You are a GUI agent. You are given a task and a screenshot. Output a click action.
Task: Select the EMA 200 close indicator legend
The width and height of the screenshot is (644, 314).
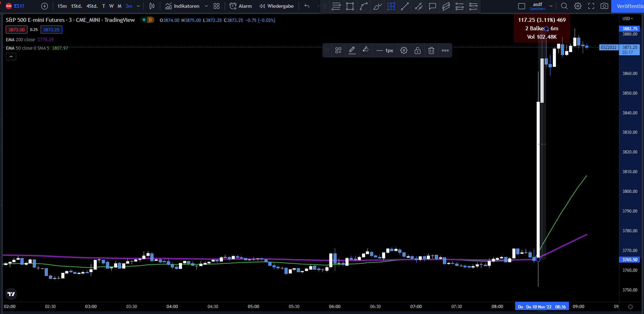click(20, 40)
